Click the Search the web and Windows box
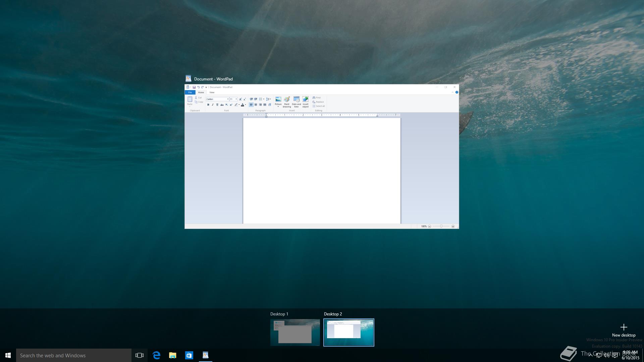Image resolution: width=644 pixels, height=362 pixels. tap(74, 355)
